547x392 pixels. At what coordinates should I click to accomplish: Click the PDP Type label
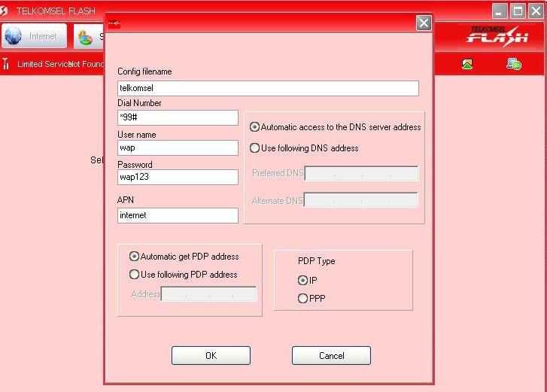click(317, 261)
